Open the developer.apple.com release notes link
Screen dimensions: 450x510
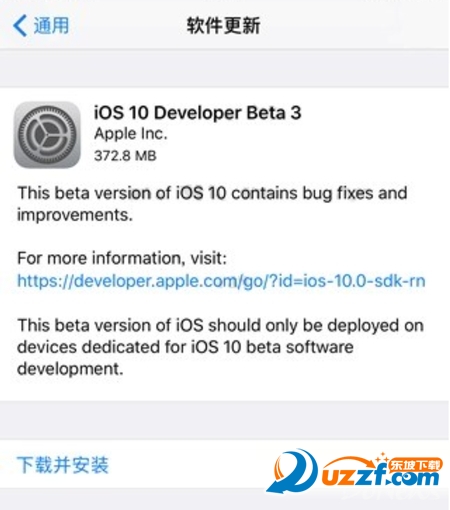221,281
